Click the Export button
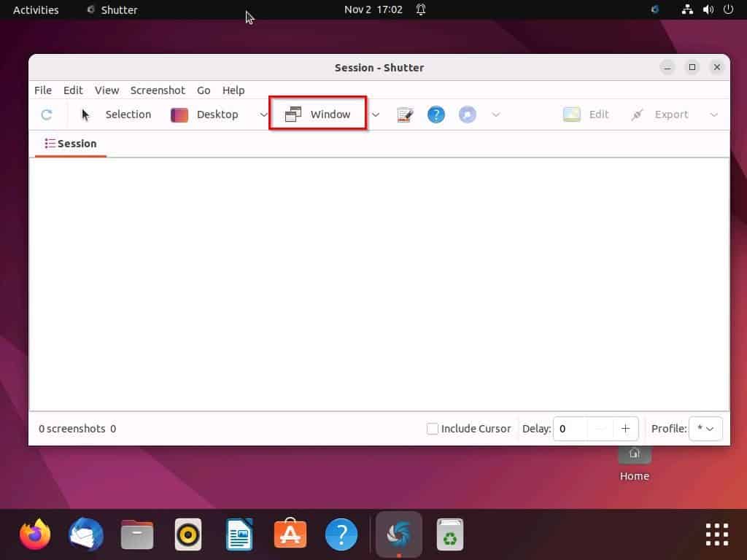The height and width of the screenshot is (560, 747). click(659, 114)
